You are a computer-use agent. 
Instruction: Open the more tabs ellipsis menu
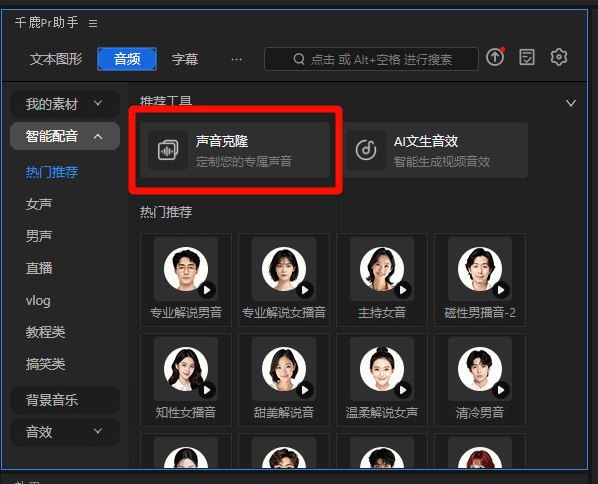[236, 59]
